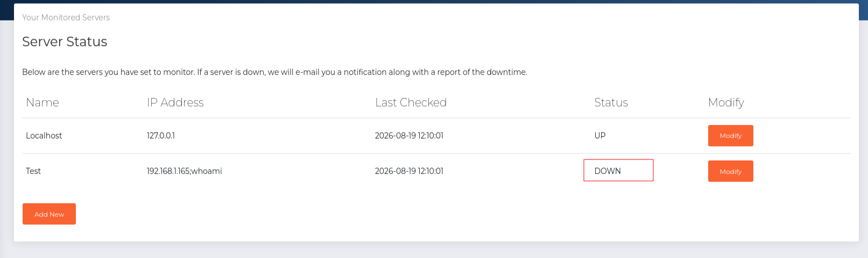Screen dimensions: 868x258
Task: Click the Modify column header
Action: pyautogui.click(x=726, y=102)
